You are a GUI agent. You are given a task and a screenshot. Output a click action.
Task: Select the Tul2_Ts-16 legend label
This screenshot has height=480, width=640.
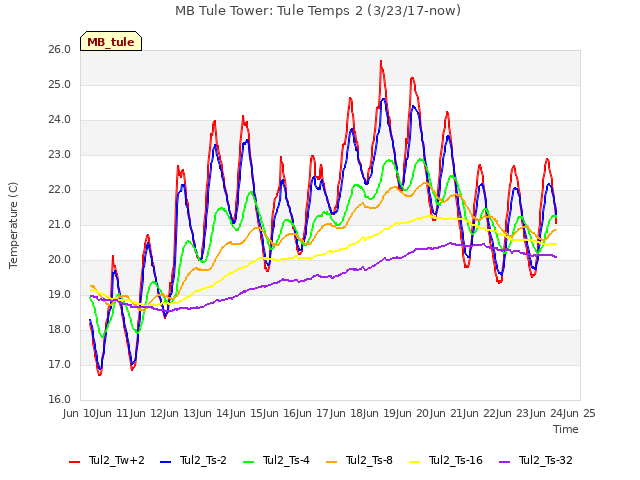(456, 460)
